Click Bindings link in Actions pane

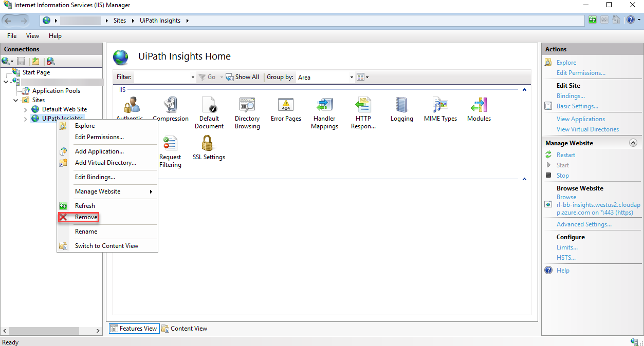[x=571, y=96]
